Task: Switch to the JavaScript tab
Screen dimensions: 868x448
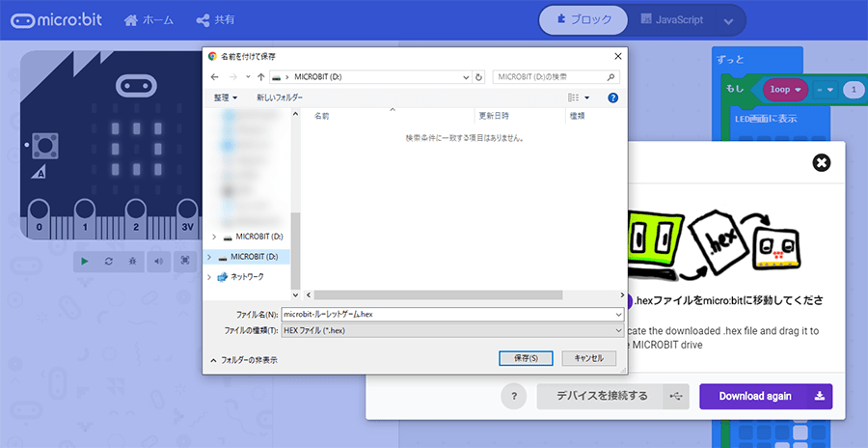Action: [x=672, y=20]
